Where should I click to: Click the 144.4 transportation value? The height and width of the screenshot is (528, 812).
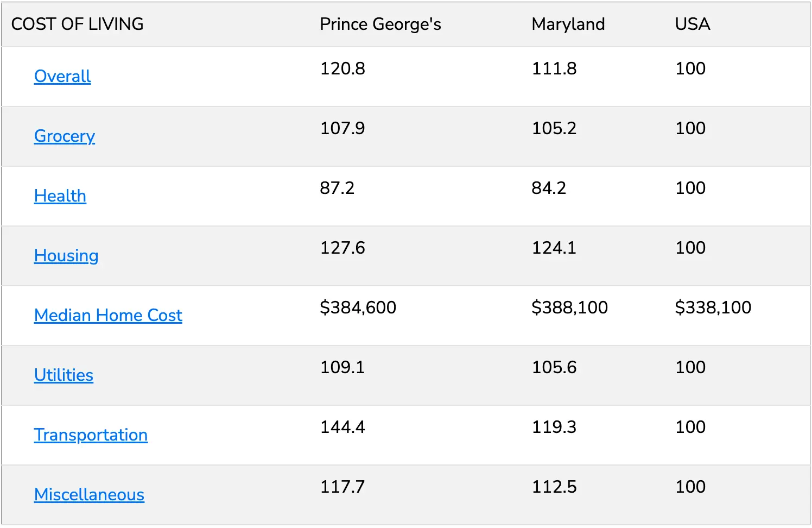coord(342,428)
